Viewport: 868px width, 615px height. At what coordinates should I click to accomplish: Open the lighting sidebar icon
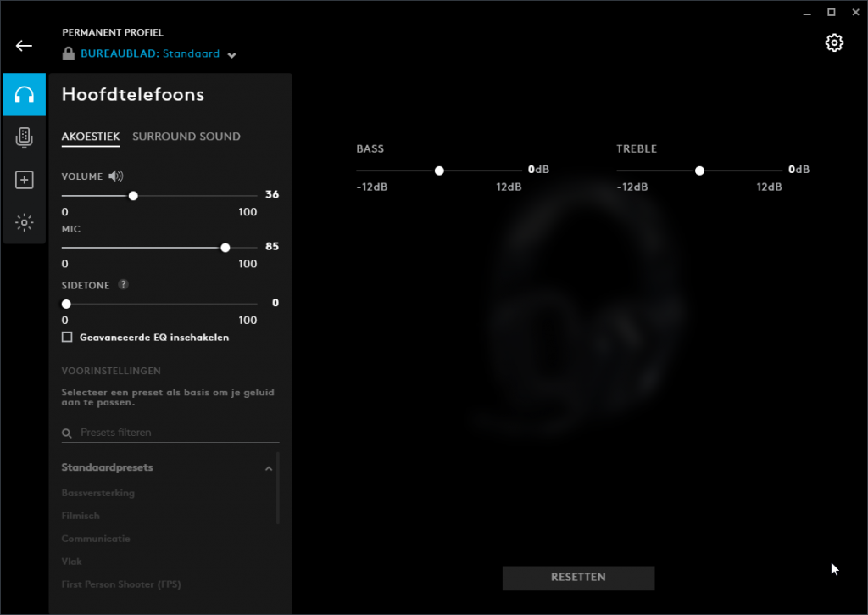pyautogui.click(x=25, y=222)
